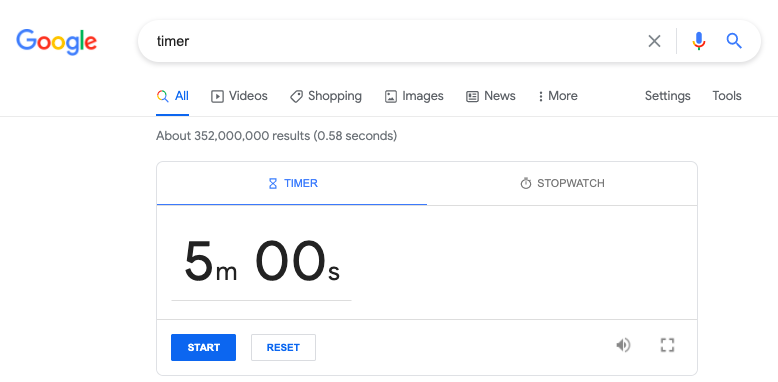Select the All results tab

[173, 96]
